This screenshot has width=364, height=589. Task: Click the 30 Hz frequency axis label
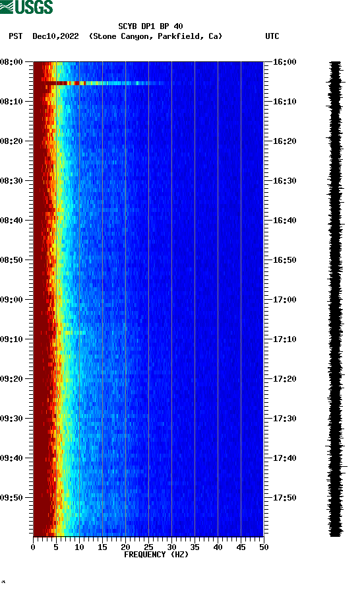point(171,547)
